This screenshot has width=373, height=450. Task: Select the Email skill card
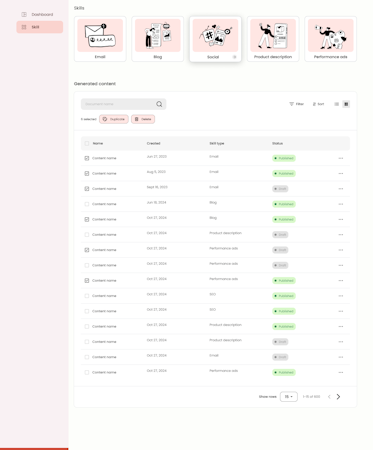(100, 39)
